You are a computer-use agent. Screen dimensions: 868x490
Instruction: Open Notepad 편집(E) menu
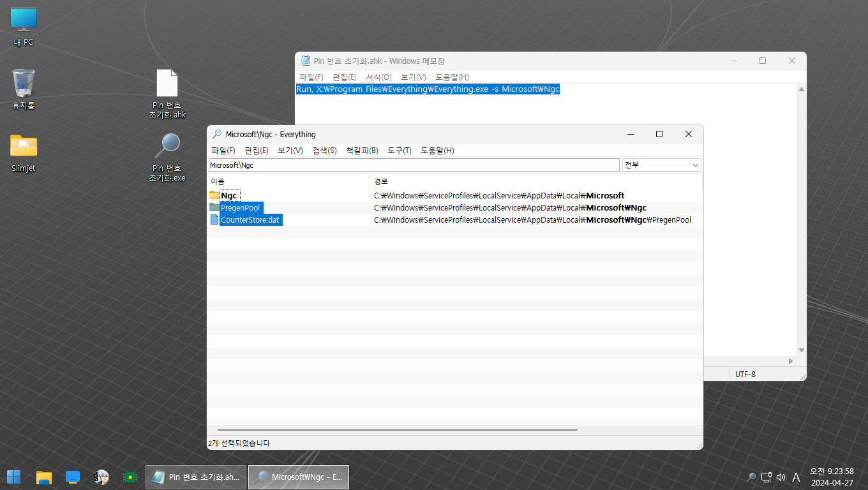(x=345, y=77)
